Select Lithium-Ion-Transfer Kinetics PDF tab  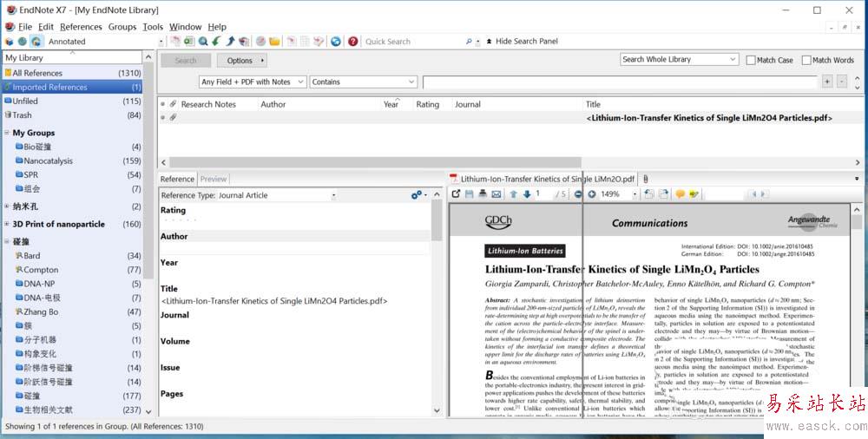click(x=542, y=179)
